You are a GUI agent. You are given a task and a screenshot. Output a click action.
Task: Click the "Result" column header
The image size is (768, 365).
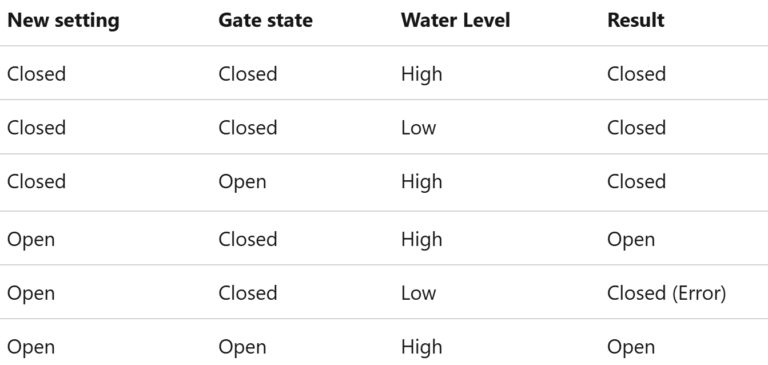pyautogui.click(x=636, y=21)
